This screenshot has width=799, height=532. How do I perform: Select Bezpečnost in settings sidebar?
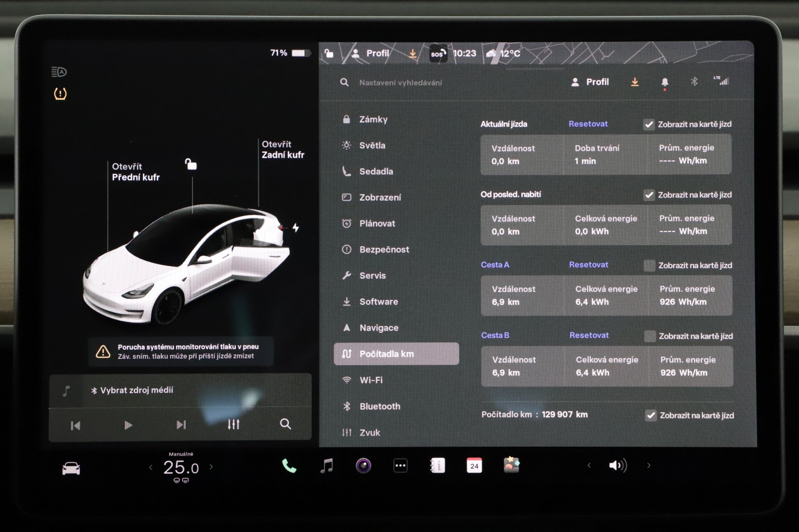(384, 250)
